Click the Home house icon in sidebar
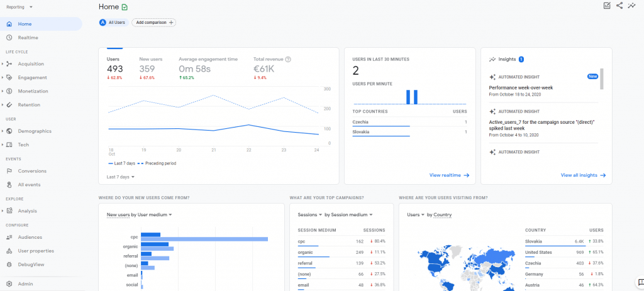The width and height of the screenshot is (644, 291). [x=9, y=25]
